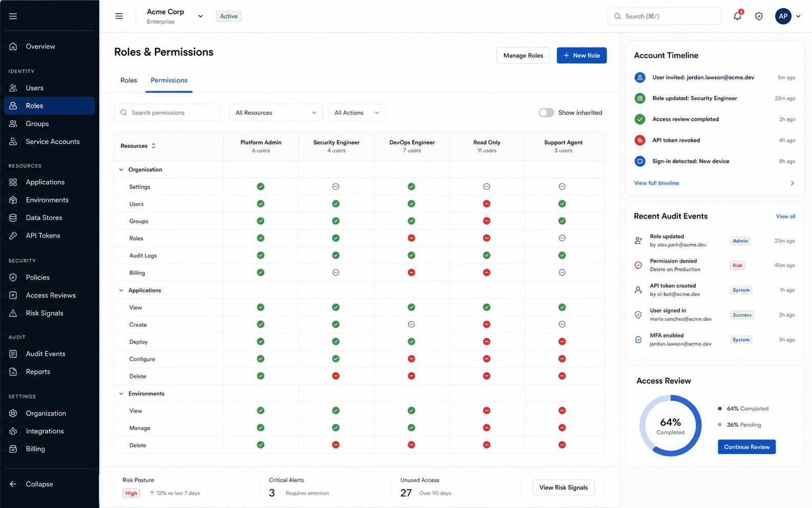
Task: Toggle Security Engineer Applications Delete permission
Action: pyautogui.click(x=336, y=376)
